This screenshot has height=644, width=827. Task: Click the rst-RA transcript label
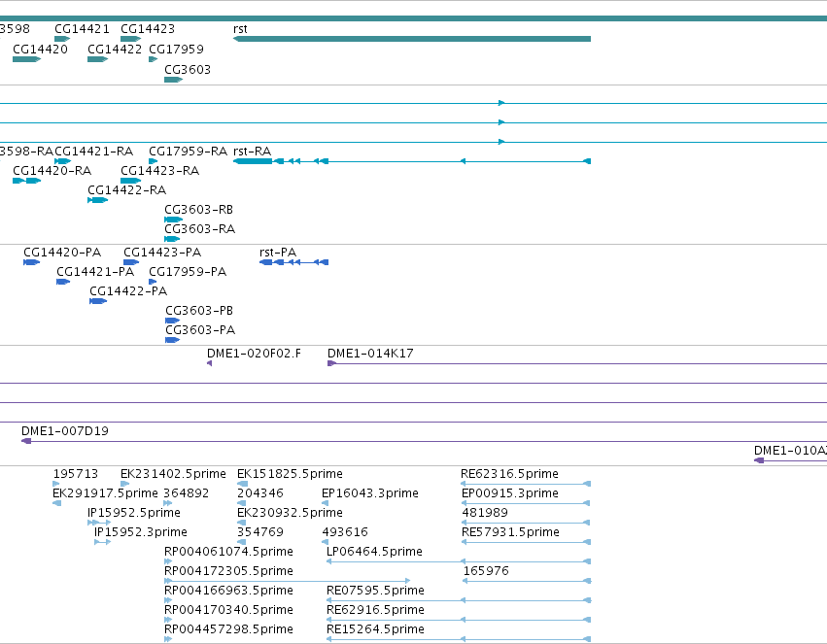(x=252, y=152)
